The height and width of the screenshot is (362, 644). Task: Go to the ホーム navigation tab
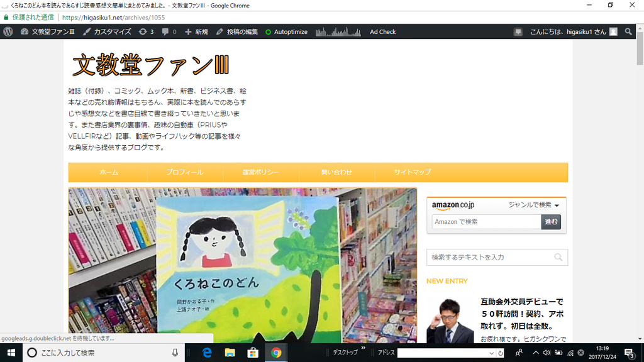coord(109,172)
